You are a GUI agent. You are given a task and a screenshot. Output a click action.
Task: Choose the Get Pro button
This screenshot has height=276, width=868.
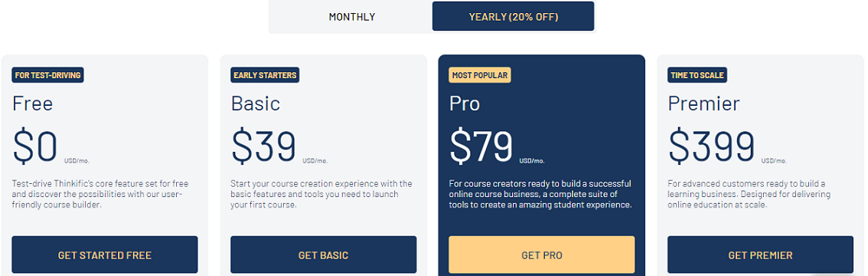coord(542,255)
